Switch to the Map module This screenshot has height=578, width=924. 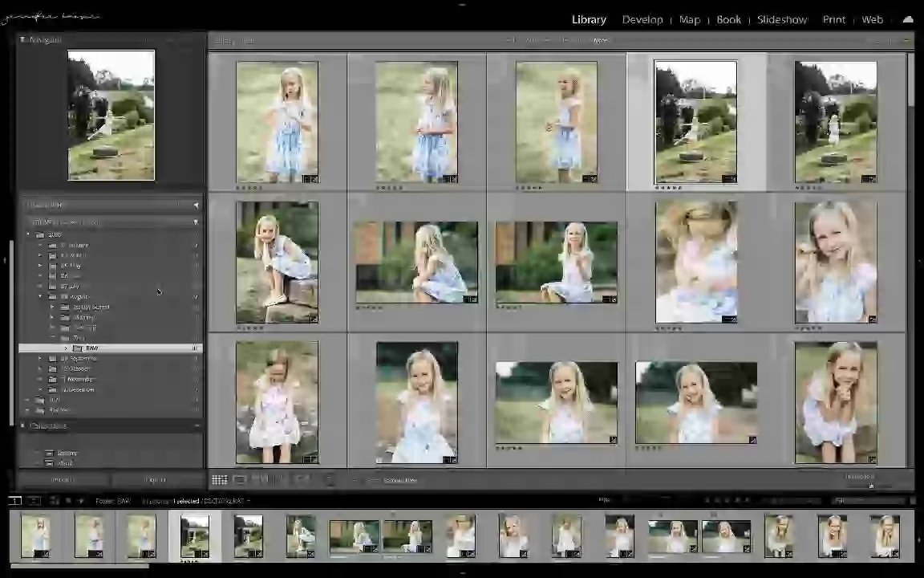point(690,19)
